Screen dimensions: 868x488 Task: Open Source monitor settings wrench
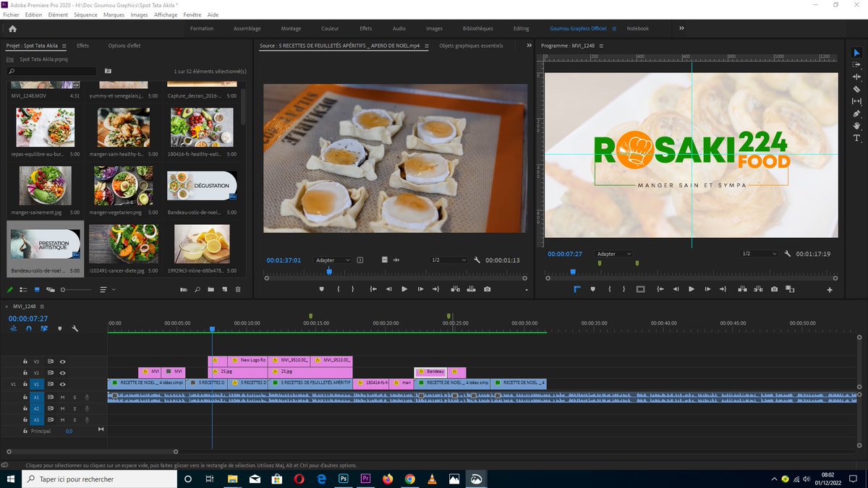(477, 260)
